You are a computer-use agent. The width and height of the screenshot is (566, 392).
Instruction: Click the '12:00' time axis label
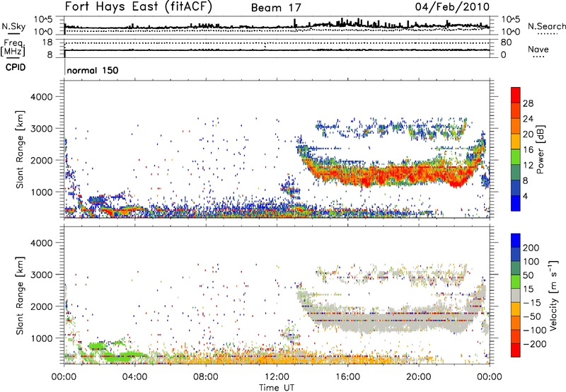pos(277,377)
